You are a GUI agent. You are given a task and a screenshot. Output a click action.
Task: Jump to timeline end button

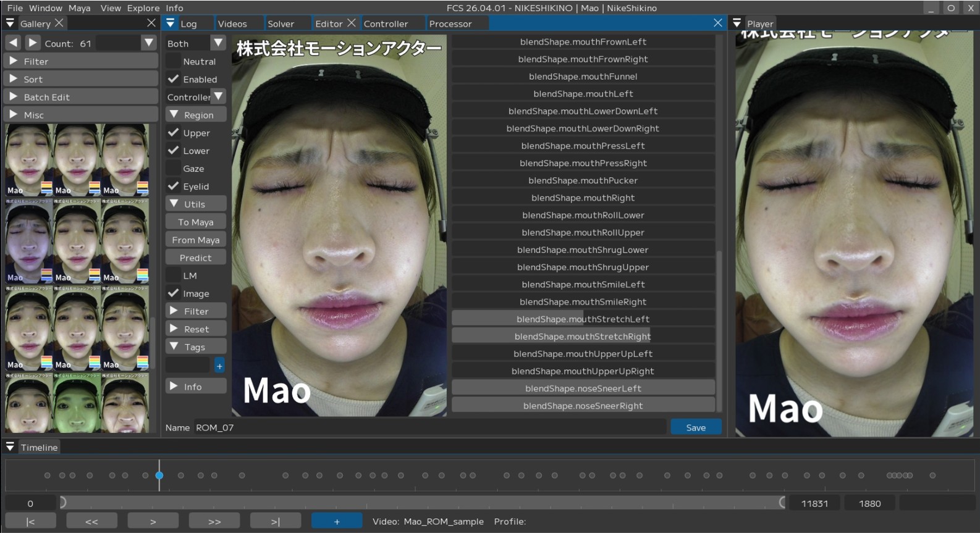[x=275, y=521]
